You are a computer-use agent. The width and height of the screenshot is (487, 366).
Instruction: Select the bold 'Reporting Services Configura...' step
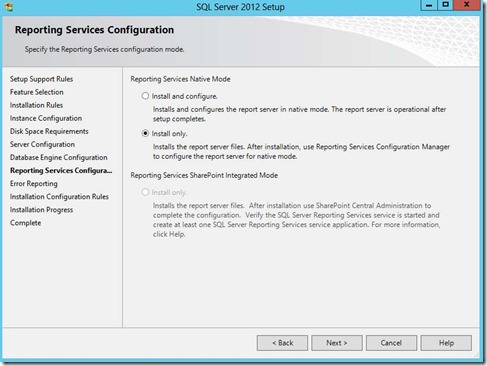pyautogui.click(x=61, y=170)
